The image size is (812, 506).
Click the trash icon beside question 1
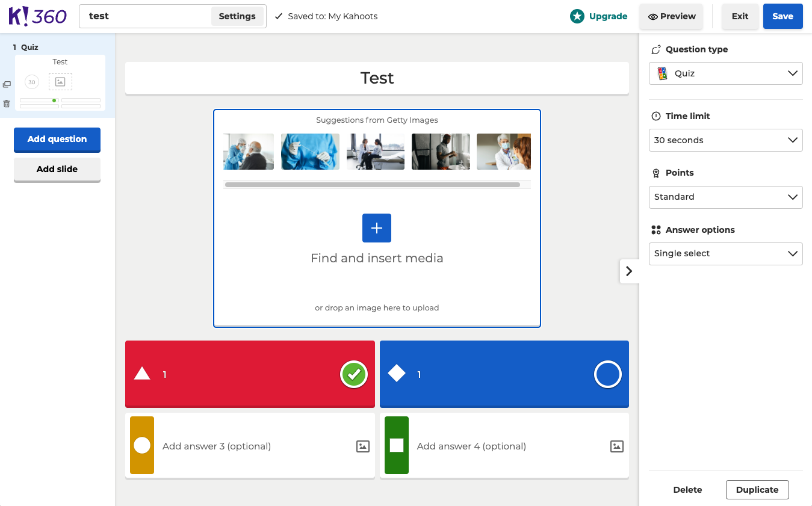(7, 103)
